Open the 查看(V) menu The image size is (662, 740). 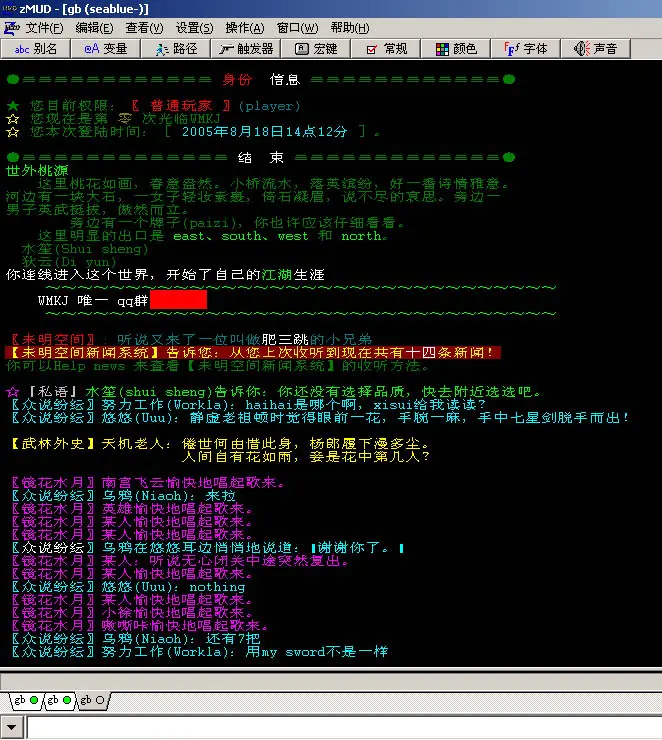click(144, 28)
